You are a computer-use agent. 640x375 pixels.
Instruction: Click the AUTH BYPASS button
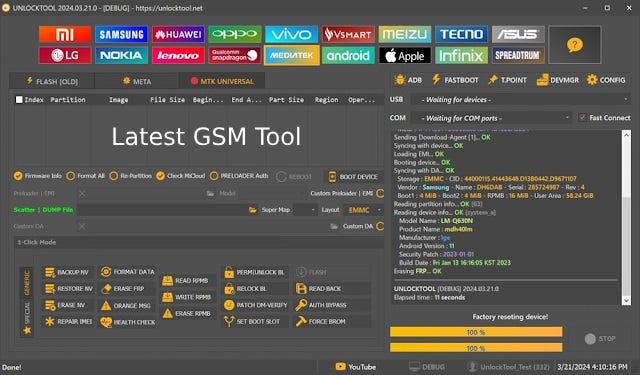tap(332, 305)
